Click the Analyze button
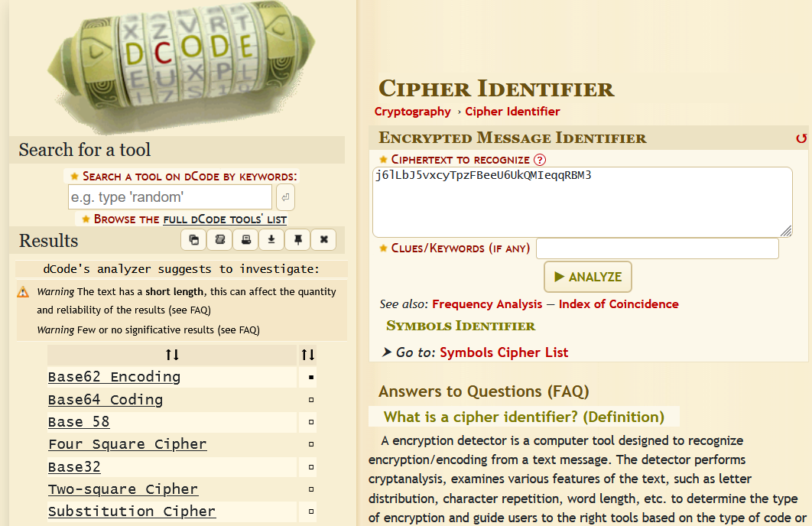 point(588,277)
